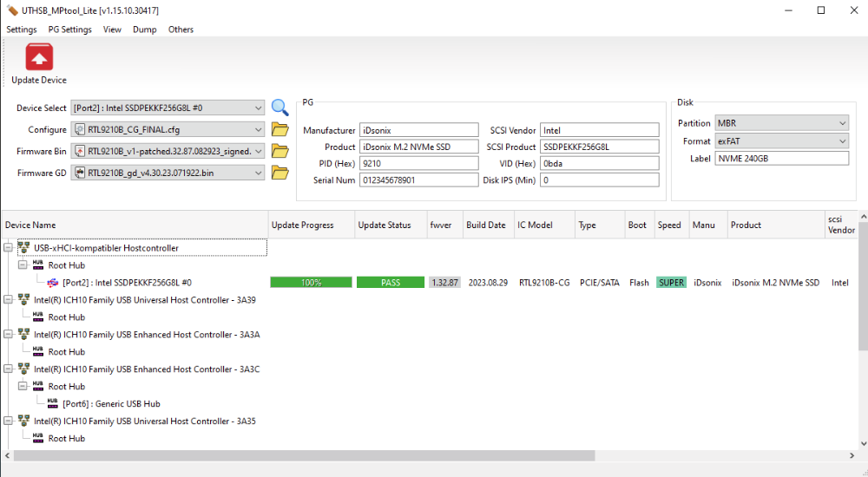Screen dimensions: 868x477
Task: Click the red Update Device icon
Action: tap(39, 58)
